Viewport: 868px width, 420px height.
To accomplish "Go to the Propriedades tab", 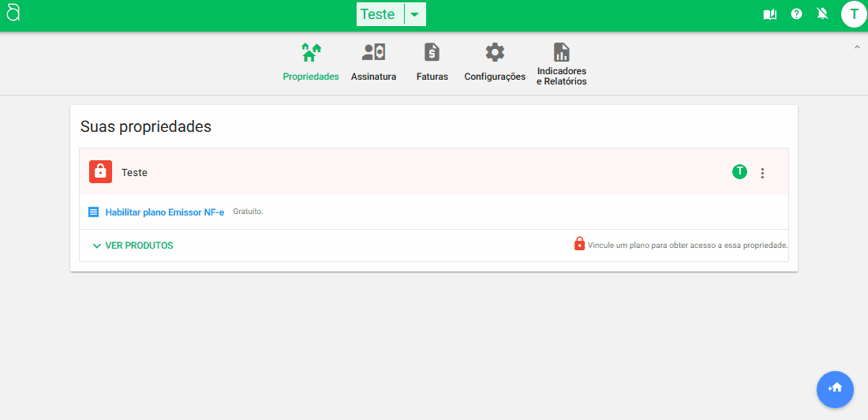I will [311, 63].
